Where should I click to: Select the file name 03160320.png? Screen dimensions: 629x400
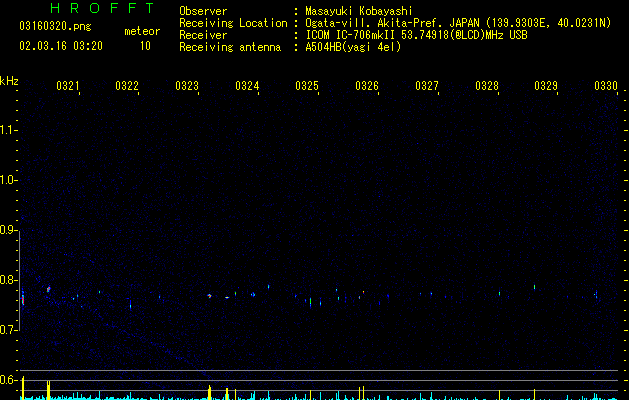55,26
